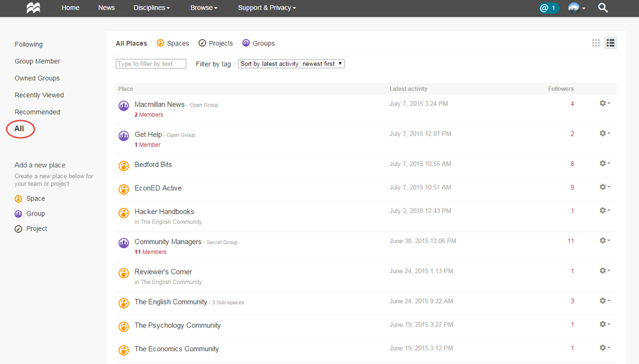Viewport: 639px width, 364px height.
Task: Click 1 Member under Get Help
Action: coord(147,145)
